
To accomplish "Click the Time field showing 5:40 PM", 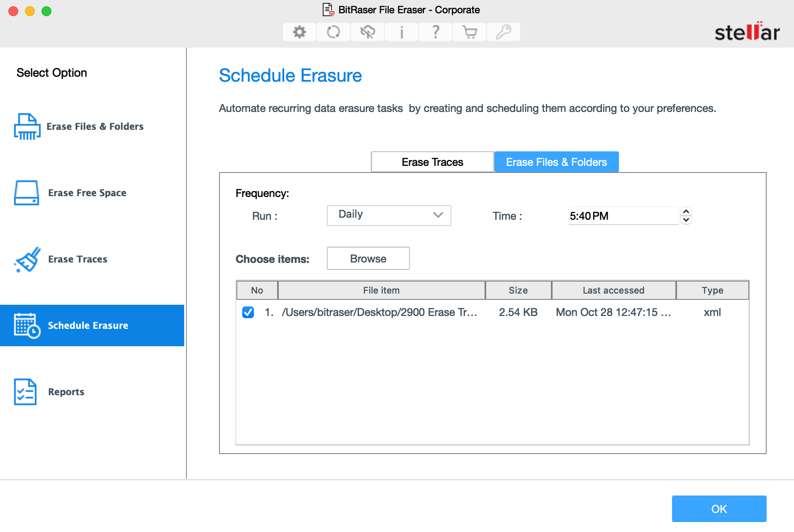I will click(x=623, y=216).
